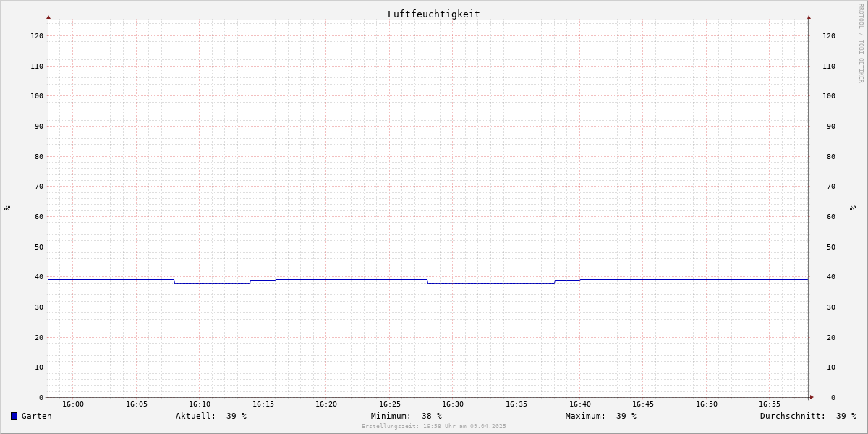This screenshot has height=434, width=868.
Task: Click the red arrow atop left y-axis
Action: pos(48,17)
